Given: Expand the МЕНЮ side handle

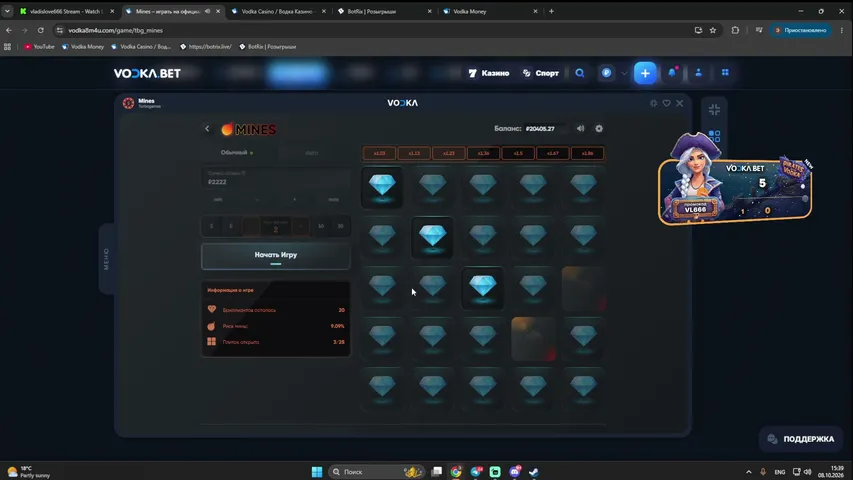Looking at the screenshot, I should pos(106,259).
